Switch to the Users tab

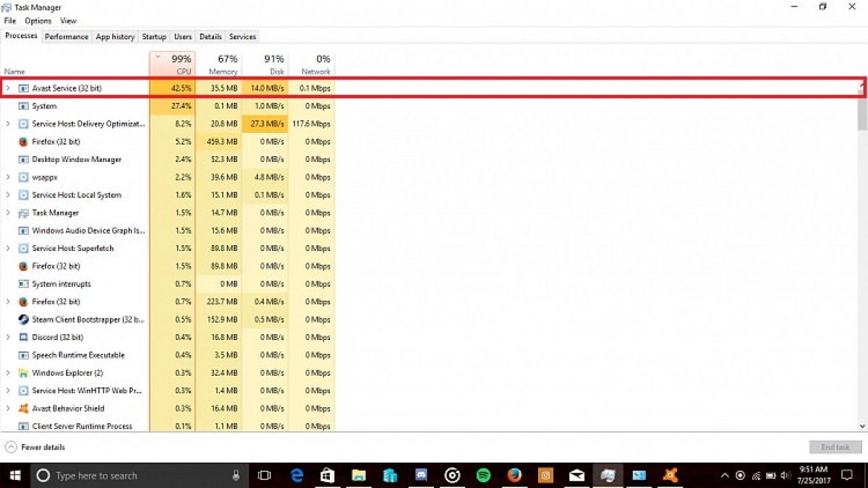click(183, 37)
